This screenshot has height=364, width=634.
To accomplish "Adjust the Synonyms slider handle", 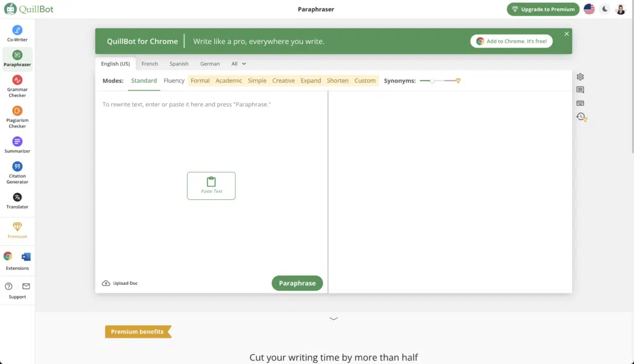I will [x=432, y=81].
